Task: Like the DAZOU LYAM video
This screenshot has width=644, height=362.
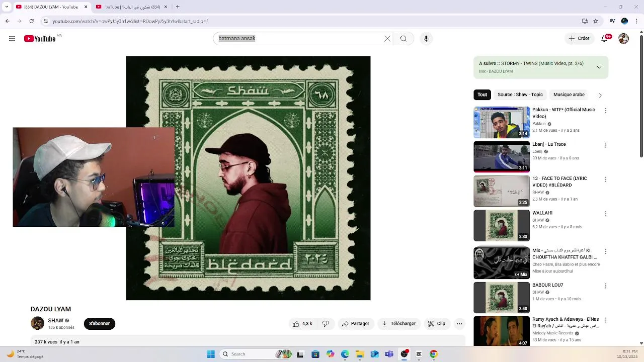Action: click(303, 324)
